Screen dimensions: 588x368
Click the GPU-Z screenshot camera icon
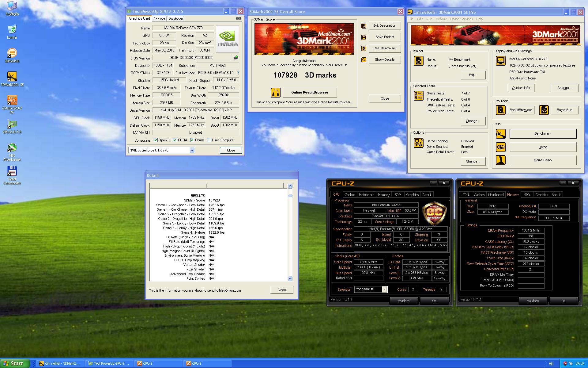click(238, 18)
